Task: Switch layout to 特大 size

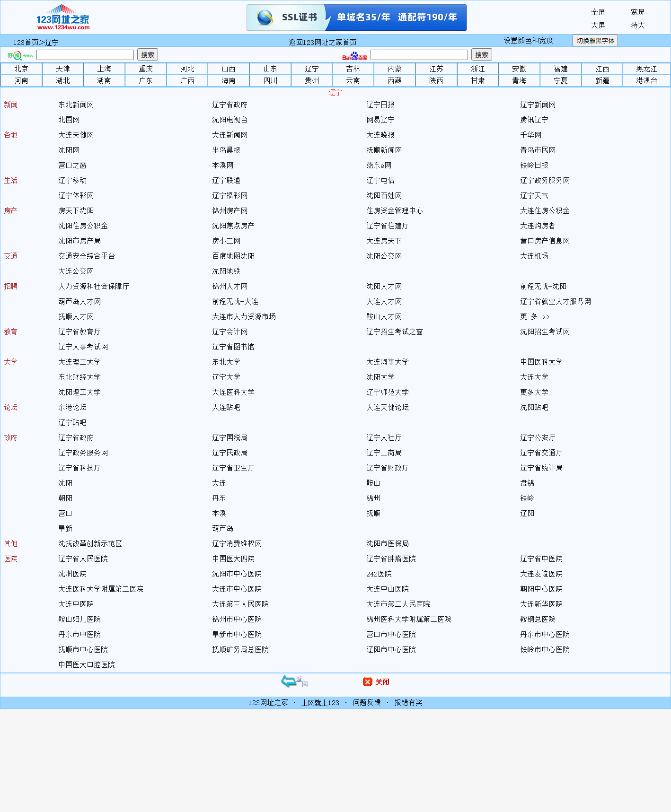Action: coord(637,26)
